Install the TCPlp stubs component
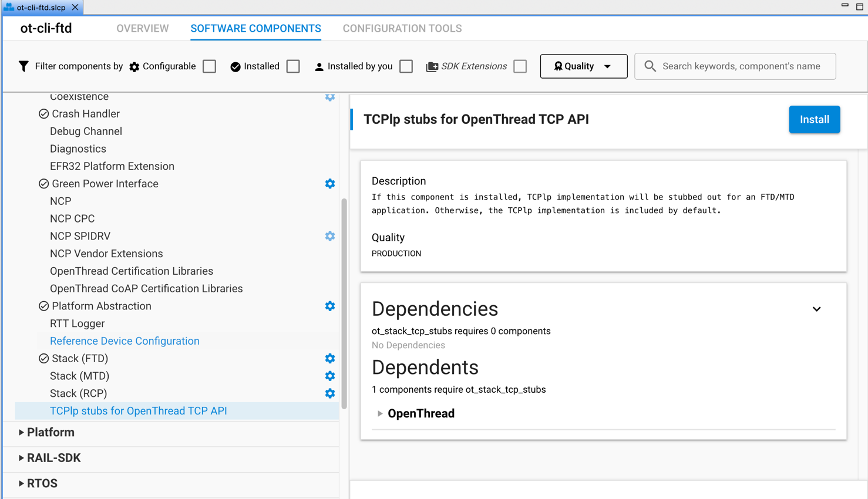 (814, 120)
